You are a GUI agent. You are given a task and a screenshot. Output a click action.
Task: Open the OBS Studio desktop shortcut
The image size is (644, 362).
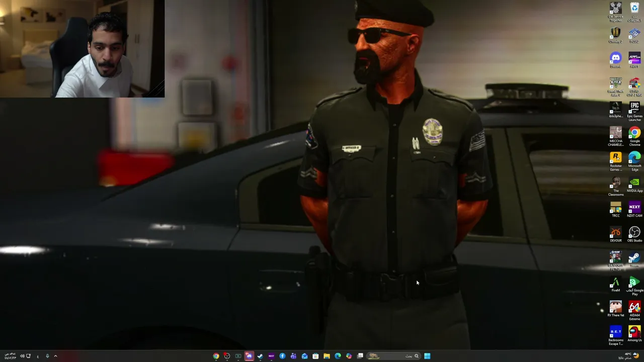coord(634,235)
